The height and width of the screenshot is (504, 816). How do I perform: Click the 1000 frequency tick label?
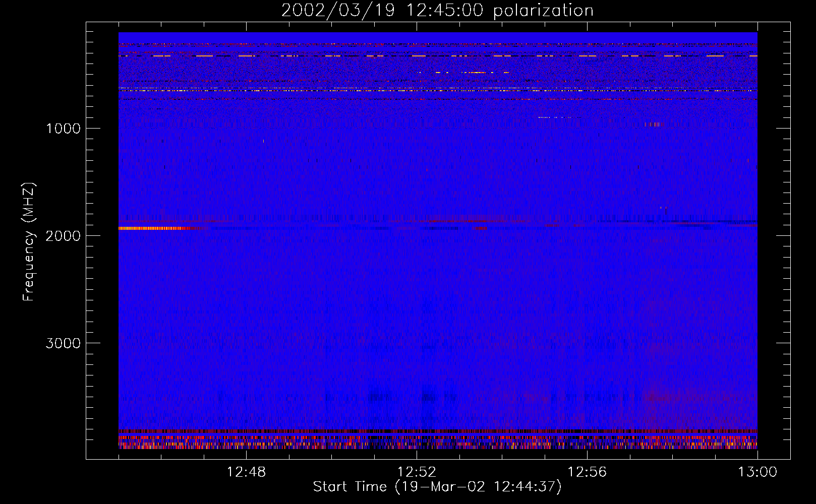coord(63,129)
